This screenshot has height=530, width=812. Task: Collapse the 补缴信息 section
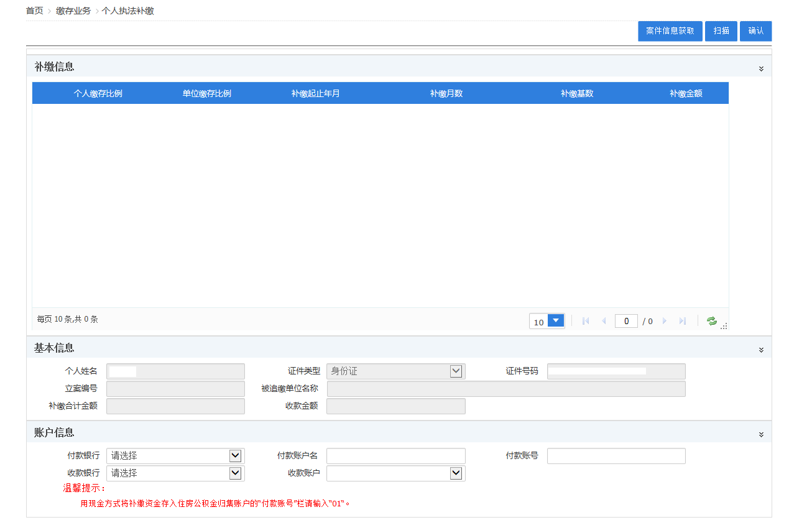(x=761, y=68)
